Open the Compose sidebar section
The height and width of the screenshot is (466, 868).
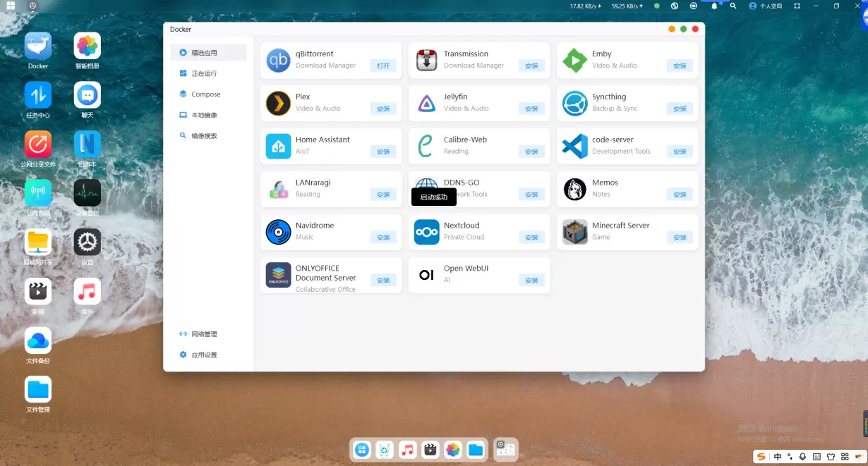(x=205, y=94)
